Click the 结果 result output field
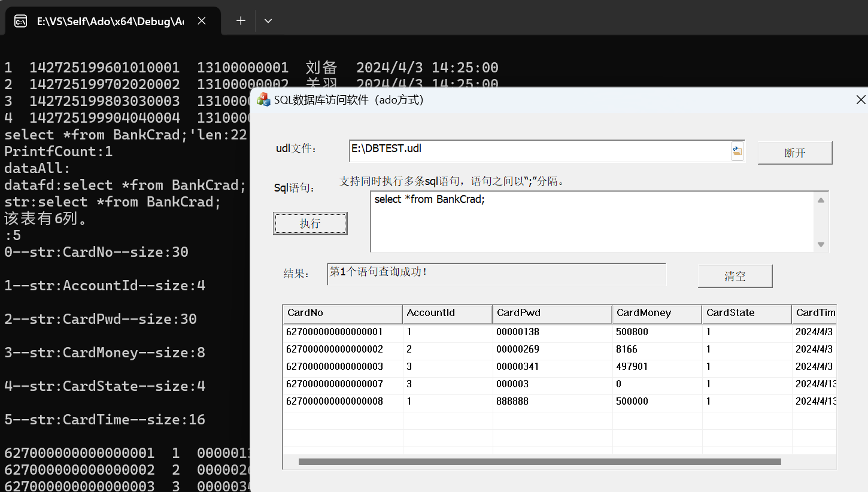Image resolution: width=868 pixels, height=492 pixels. click(496, 274)
